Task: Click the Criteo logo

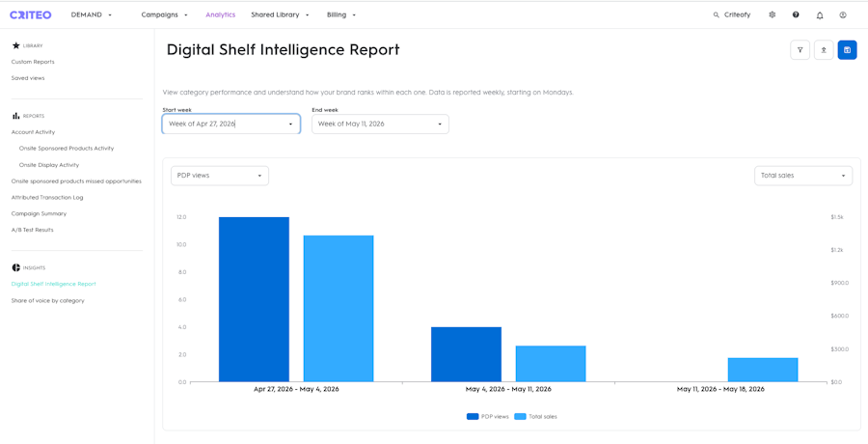Action: pos(31,15)
